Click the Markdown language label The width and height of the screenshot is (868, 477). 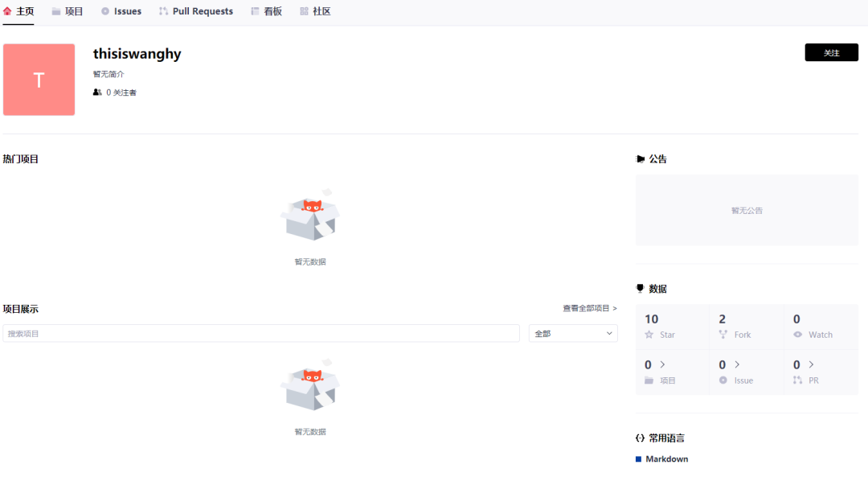tap(667, 459)
